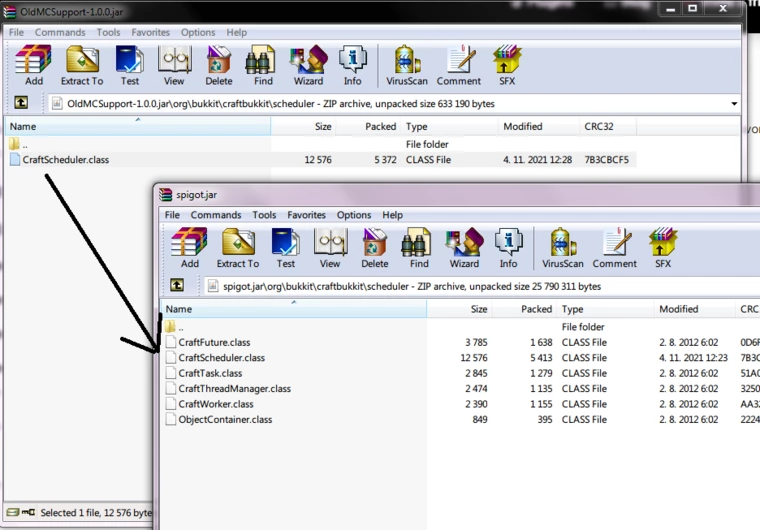Click View icon in OldMCSupport window
The width and height of the screenshot is (760, 530).
point(174,65)
